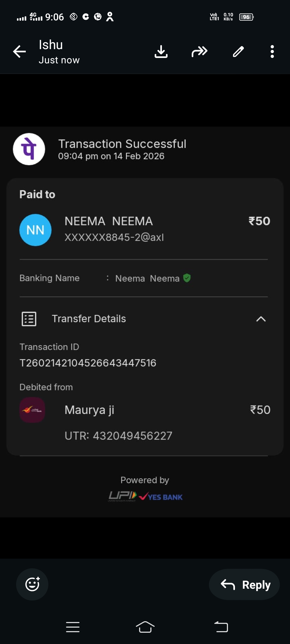Tap the UTR number 432049456227
Viewport: 290px width, 644px height.
[x=118, y=436]
